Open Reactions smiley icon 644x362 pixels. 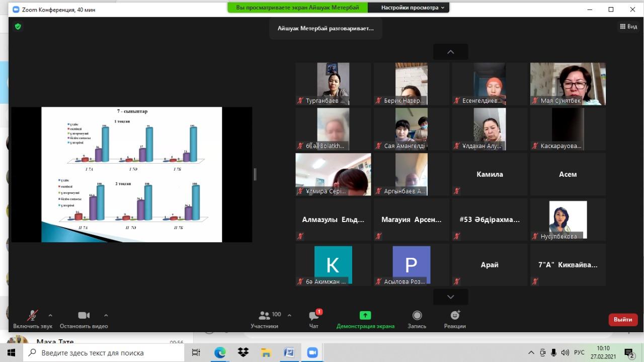click(x=455, y=315)
